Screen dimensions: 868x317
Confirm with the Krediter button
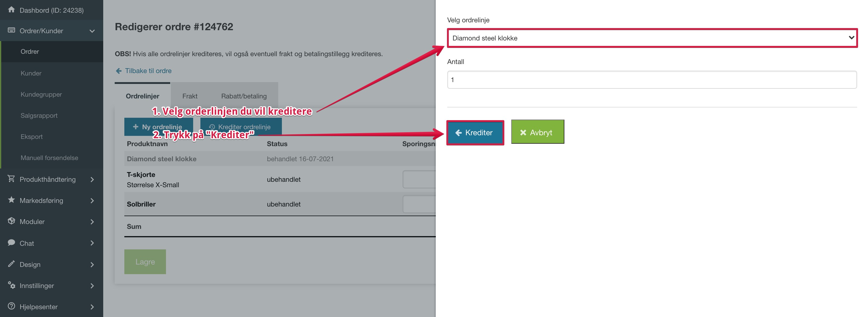[x=475, y=133]
